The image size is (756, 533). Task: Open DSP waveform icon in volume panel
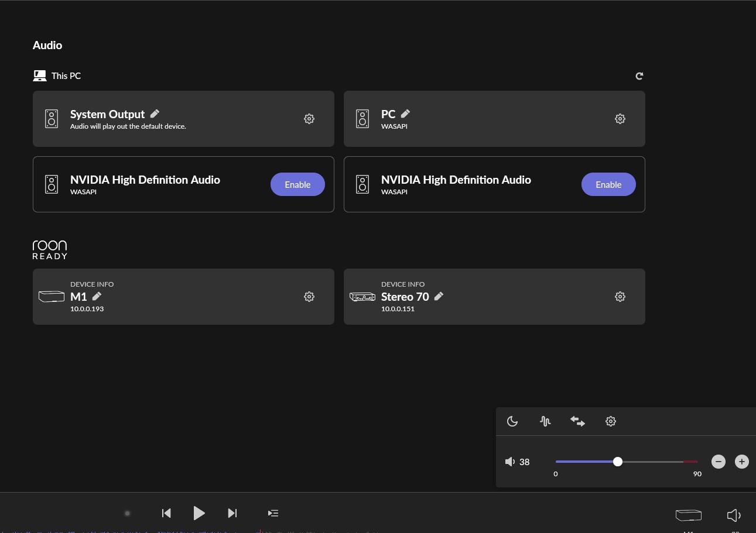545,421
